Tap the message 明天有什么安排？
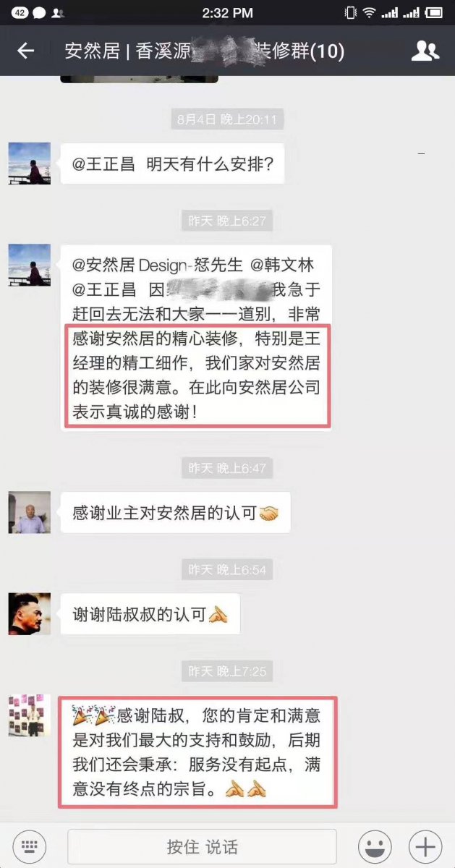The width and height of the screenshot is (455, 868). 173,163
